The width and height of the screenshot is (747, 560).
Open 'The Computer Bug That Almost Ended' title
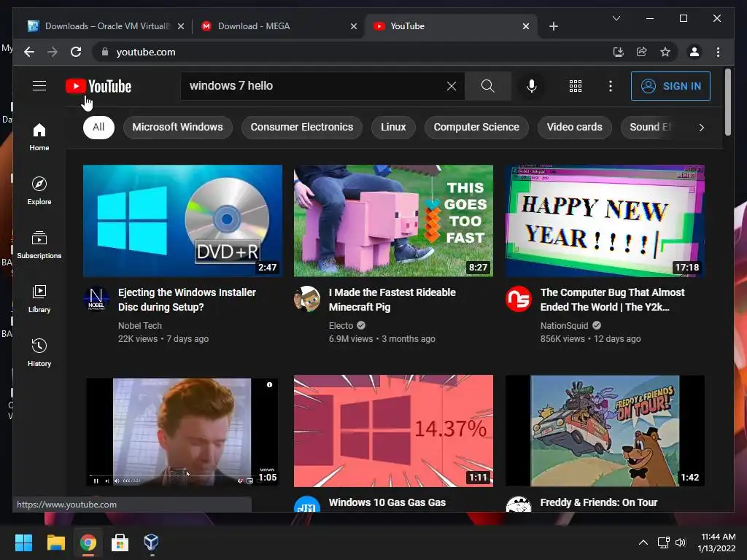(612, 300)
